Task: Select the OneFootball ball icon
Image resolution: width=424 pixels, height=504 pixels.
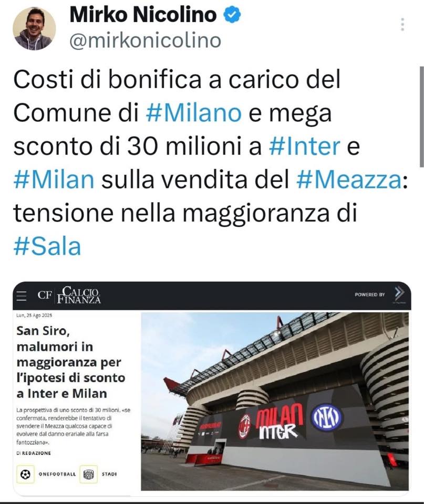Action: [x=25, y=474]
